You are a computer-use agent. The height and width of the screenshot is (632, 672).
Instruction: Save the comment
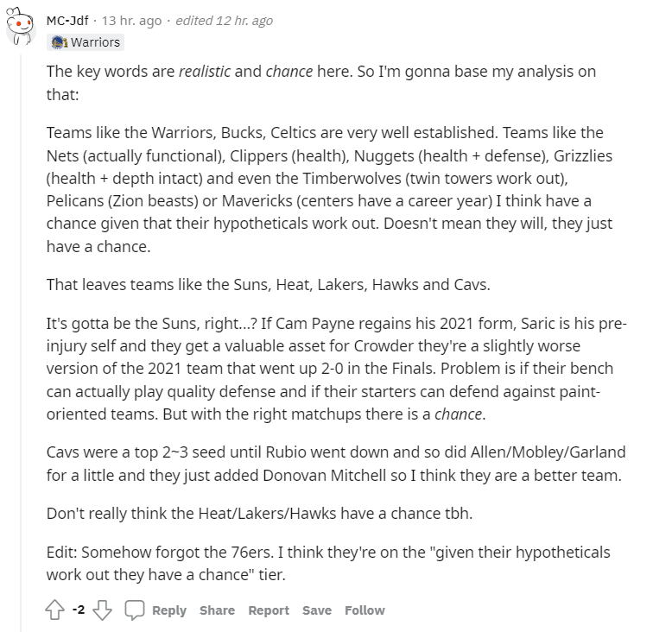point(317,610)
